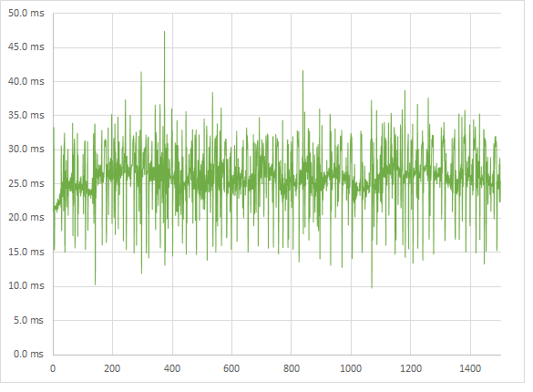Click the 45.0 ms y-axis label
Screen dimensions: 533x392
click(x=26, y=46)
